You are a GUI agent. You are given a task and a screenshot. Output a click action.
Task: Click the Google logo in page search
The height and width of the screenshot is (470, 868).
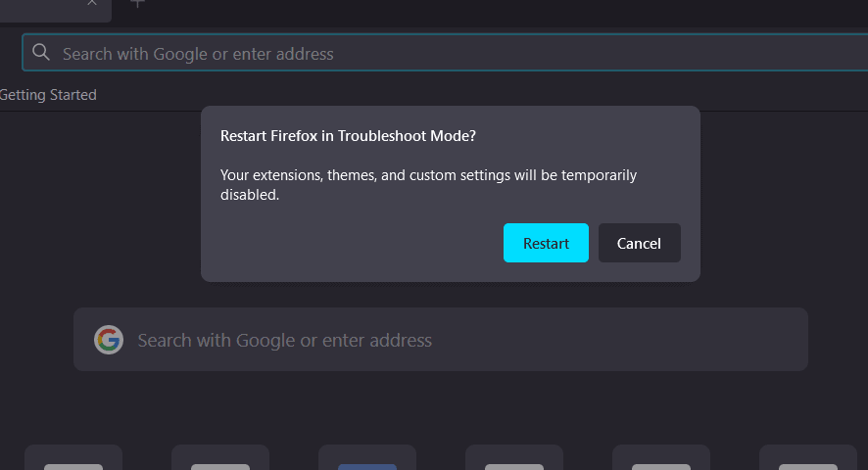[x=109, y=340]
